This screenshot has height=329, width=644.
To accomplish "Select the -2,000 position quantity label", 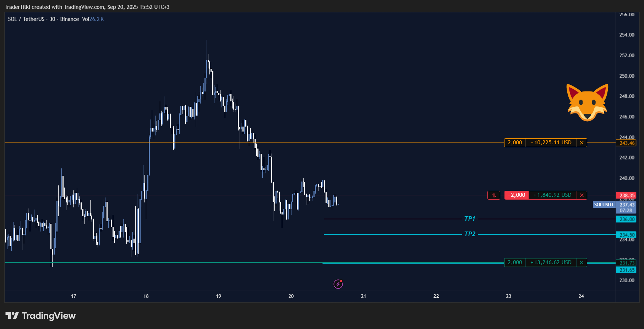I will pos(517,195).
